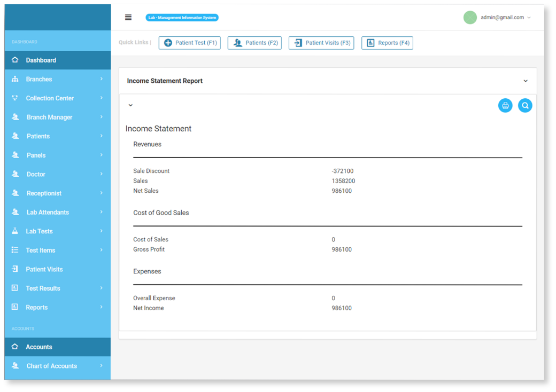556x392 pixels.
Task: Click the Reports sidebar document icon
Action: coord(15,307)
